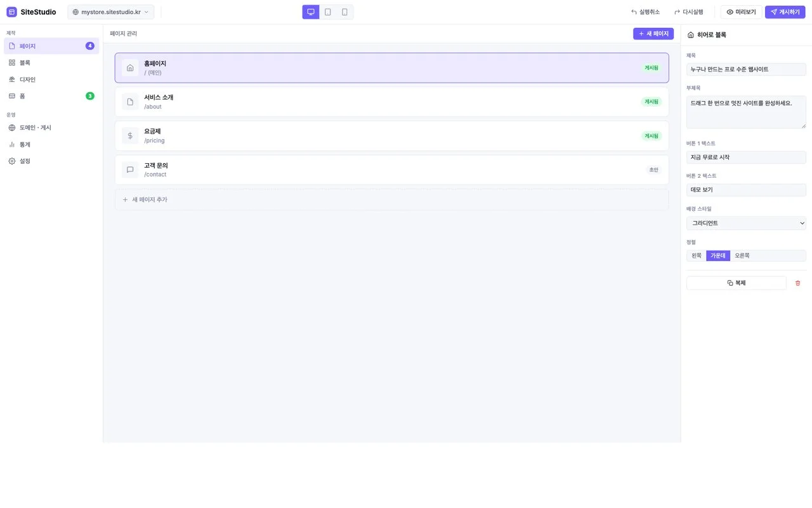Viewport: 812px width, 508px height.
Task: Select the tablet device view icon
Action: click(x=328, y=12)
